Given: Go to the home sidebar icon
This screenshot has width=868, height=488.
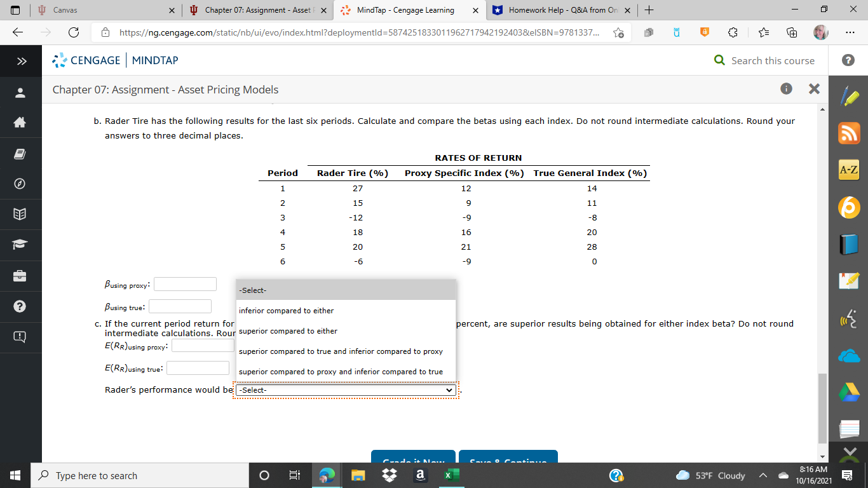Looking at the screenshot, I should click(21, 123).
